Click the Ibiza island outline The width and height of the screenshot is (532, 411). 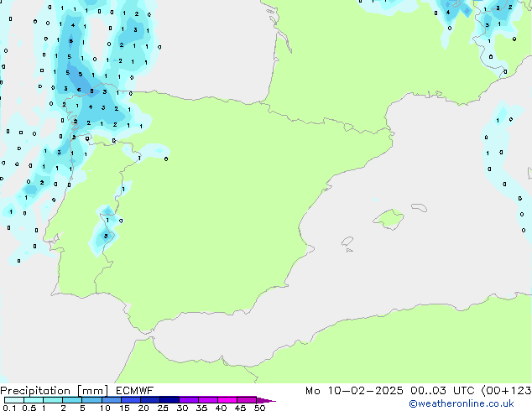coord(347,242)
